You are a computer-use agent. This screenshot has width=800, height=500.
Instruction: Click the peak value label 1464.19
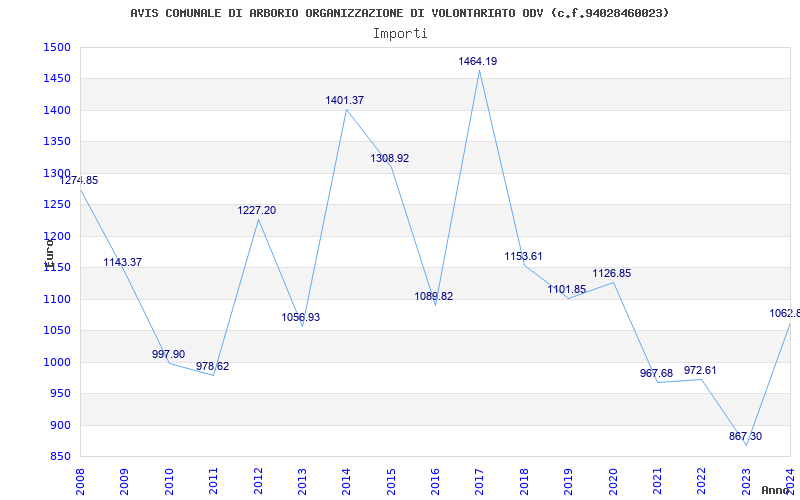click(x=478, y=62)
